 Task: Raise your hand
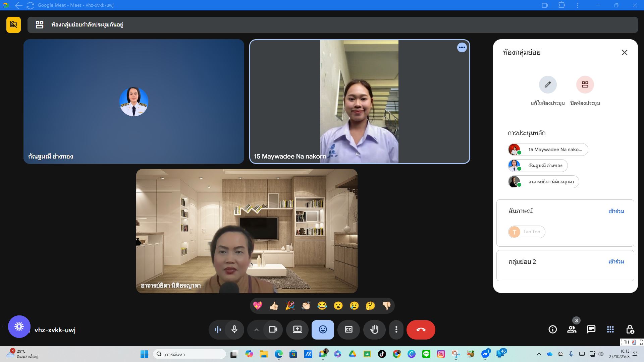tap(374, 330)
